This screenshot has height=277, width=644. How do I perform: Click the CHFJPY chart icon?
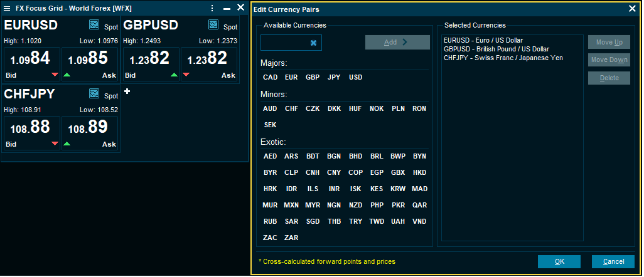[x=94, y=94]
